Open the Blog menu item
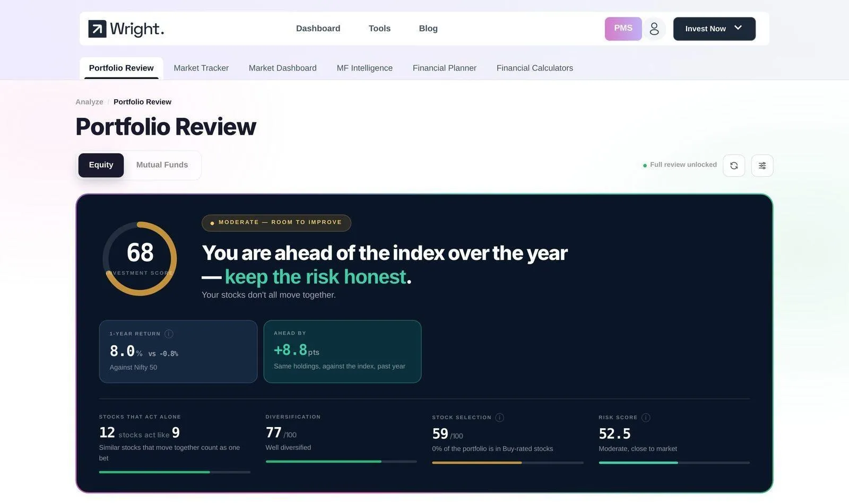The height and width of the screenshot is (504, 849). pyautogui.click(x=428, y=29)
